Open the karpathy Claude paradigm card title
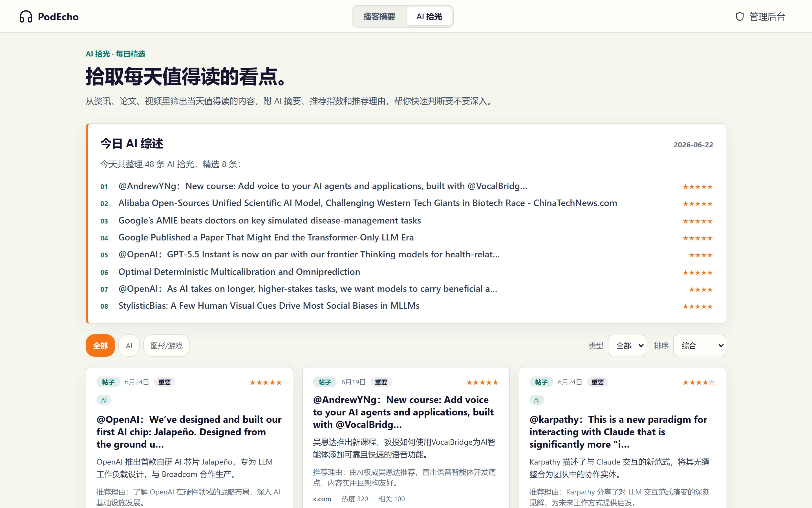 point(618,432)
